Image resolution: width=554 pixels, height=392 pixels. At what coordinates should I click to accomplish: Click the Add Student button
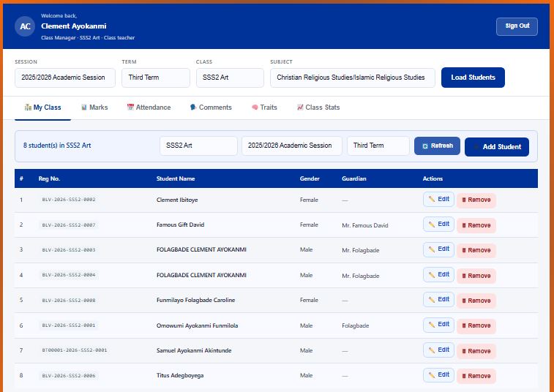(497, 147)
